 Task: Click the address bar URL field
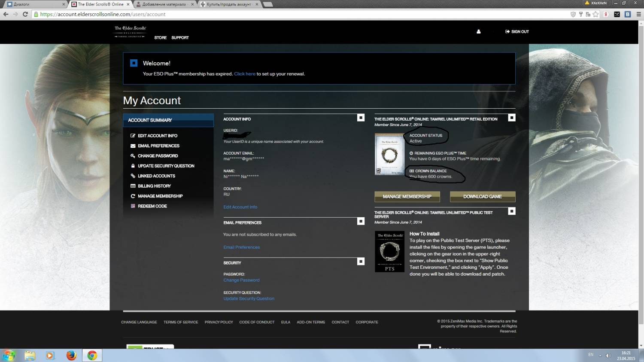click(301, 14)
